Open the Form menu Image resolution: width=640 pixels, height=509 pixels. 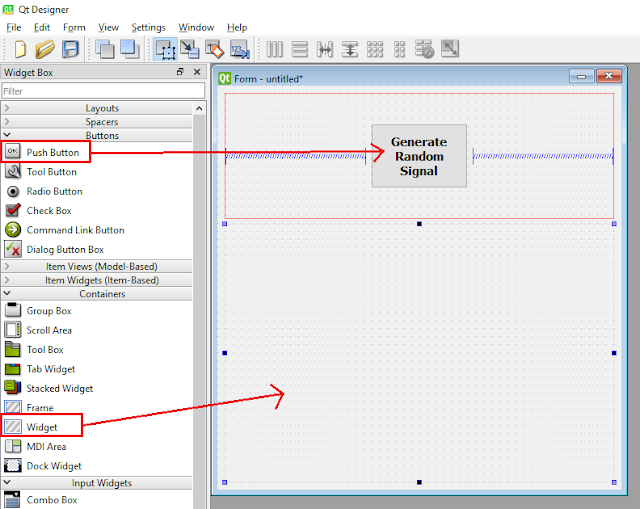point(74,27)
